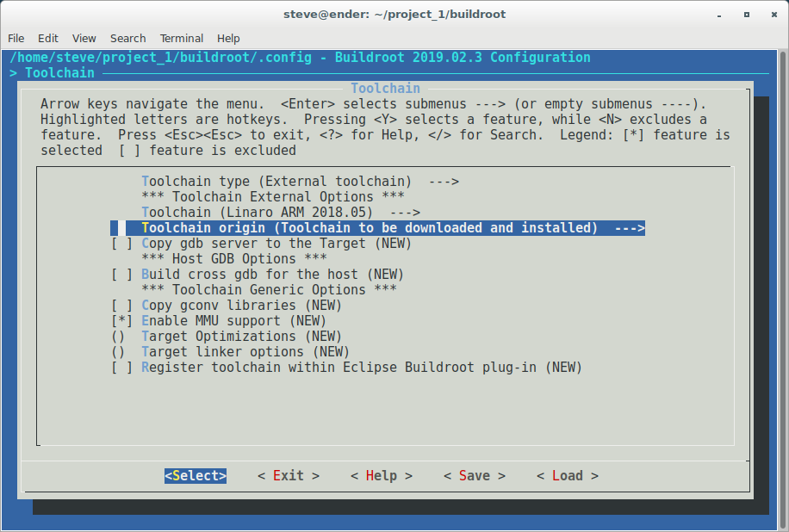Open the Help button in menuconfig
Image resolution: width=789 pixels, height=532 pixels.
pos(381,474)
